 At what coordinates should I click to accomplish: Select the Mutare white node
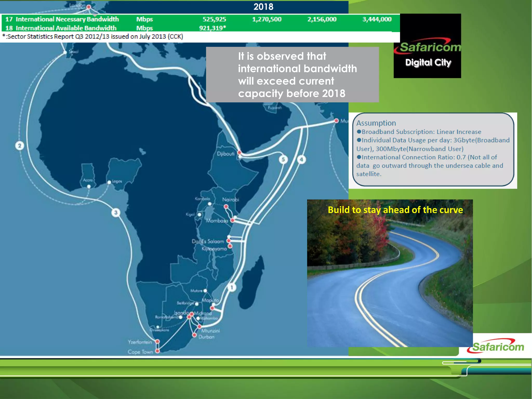205,291
